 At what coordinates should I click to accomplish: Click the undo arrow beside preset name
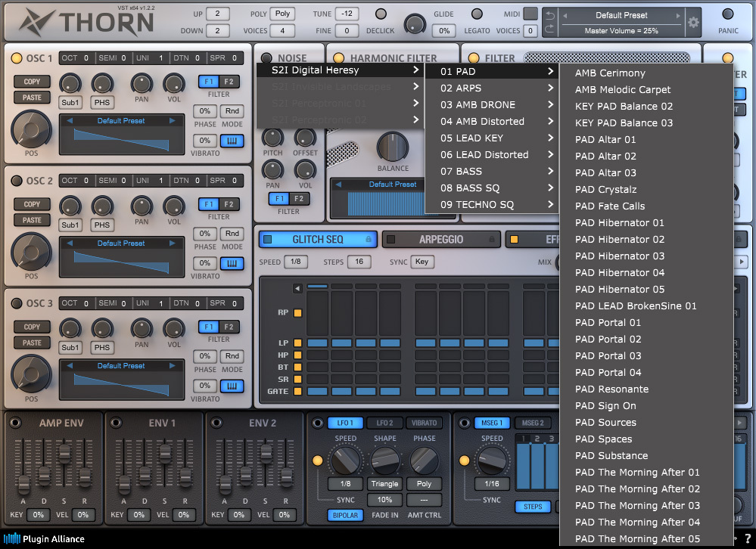coord(549,16)
